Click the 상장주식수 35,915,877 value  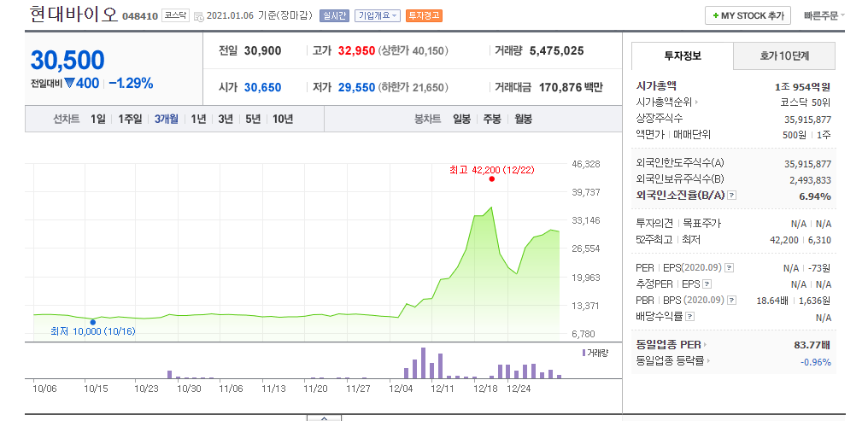[x=807, y=120]
